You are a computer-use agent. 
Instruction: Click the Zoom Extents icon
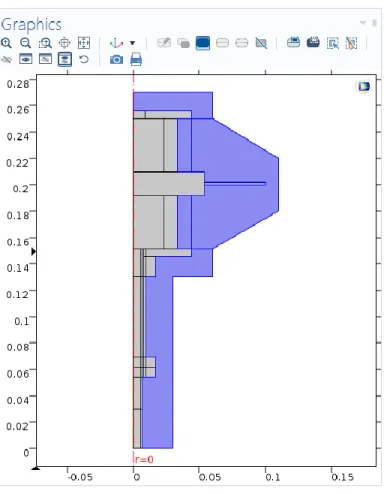click(x=84, y=43)
